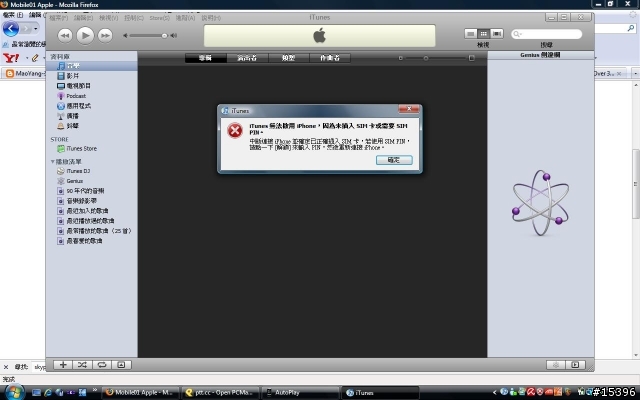Click the Apple logo status display

click(320, 36)
